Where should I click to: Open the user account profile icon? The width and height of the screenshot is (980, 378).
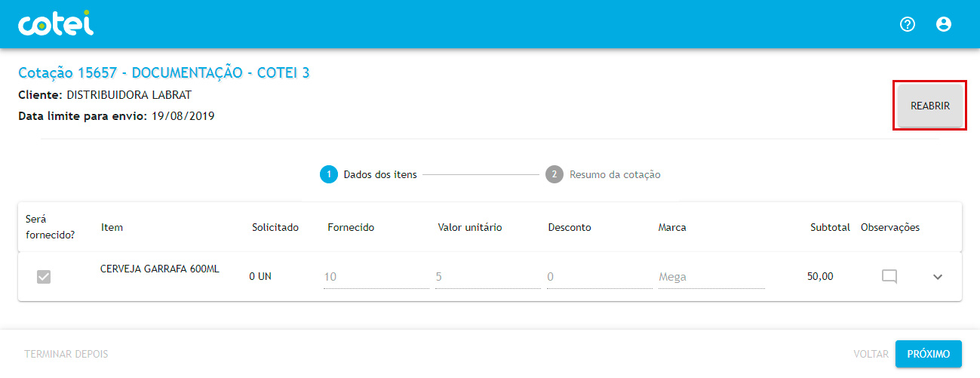tap(943, 24)
